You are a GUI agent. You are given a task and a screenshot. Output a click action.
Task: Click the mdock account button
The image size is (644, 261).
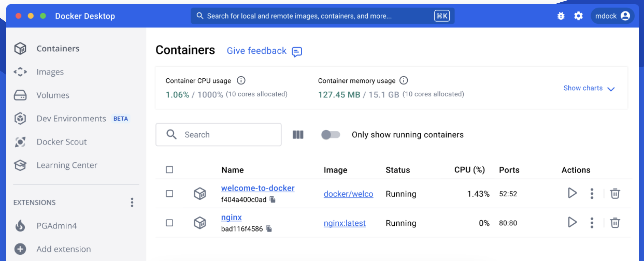[613, 16]
